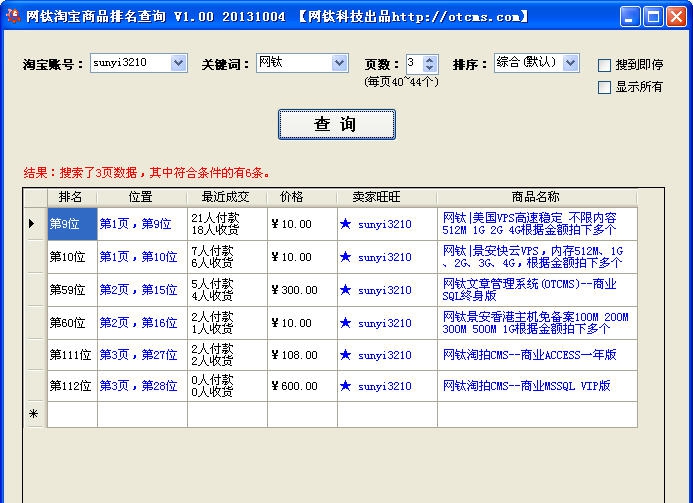Image resolution: width=693 pixels, height=503 pixels.
Task: Open sunyi3210 seller link in 第59位 row
Action: point(385,290)
